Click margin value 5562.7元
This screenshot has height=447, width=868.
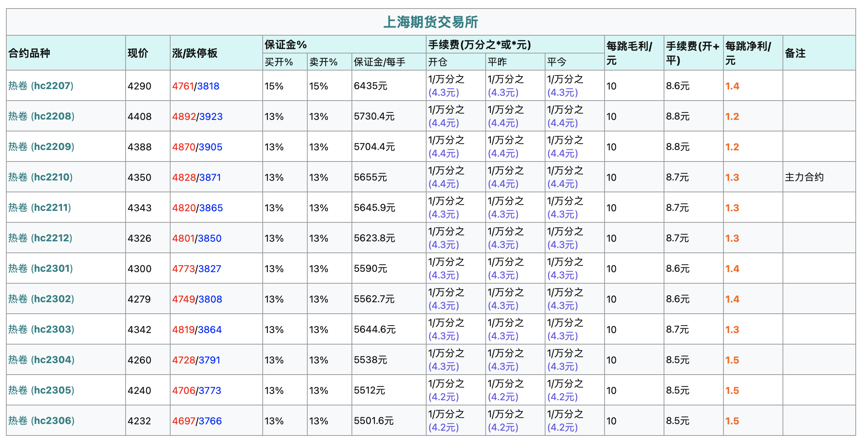(374, 299)
